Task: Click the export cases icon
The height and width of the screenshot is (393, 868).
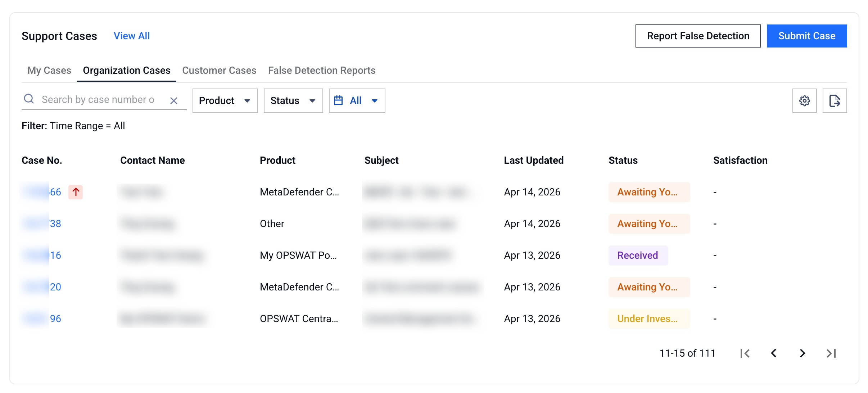Action: click(x=835, y=101)
